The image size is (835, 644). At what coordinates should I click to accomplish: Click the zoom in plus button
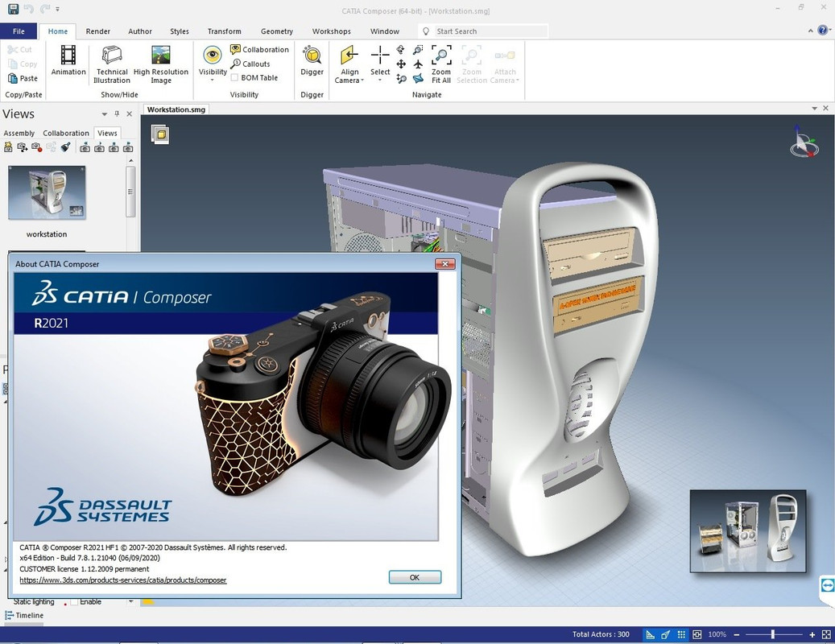pos(812,634)
